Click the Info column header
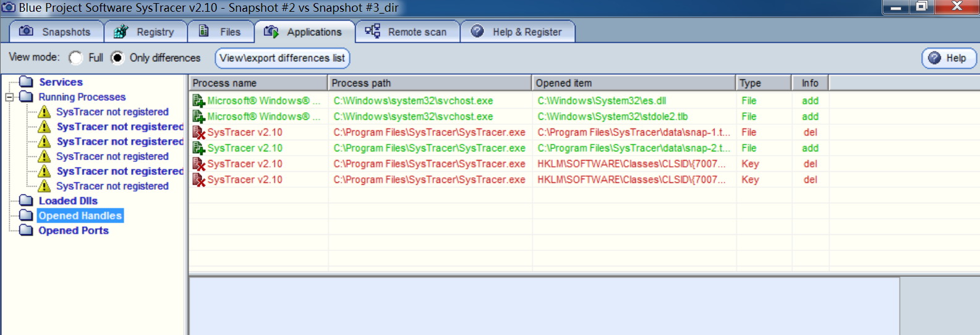 [x=810, y=83]
